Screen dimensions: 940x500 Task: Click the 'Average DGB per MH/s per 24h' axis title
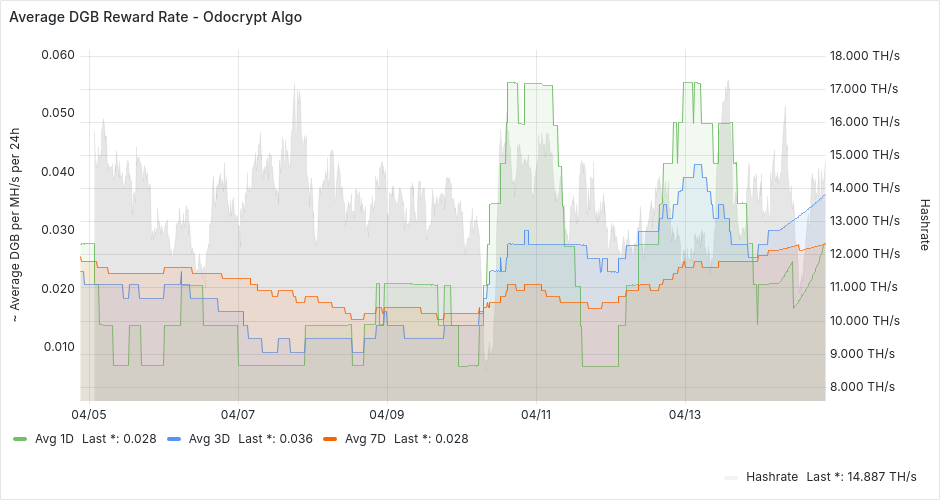(15, 224)
